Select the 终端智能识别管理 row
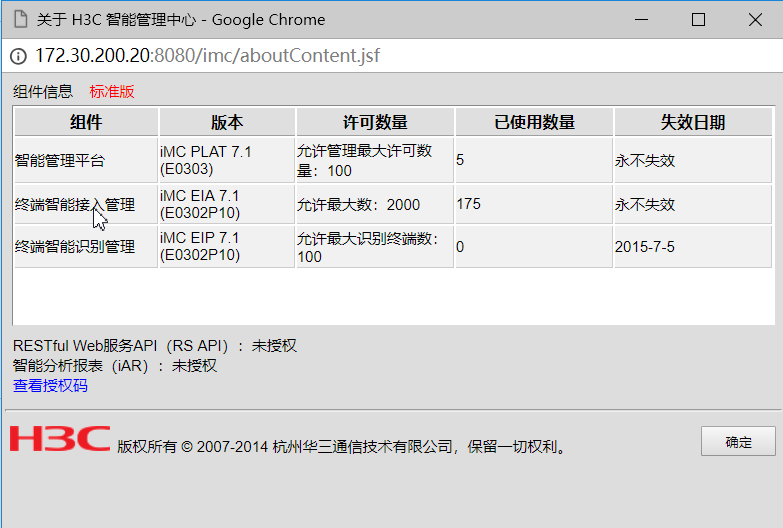Screen dimensions: 783x528 (75, 247)
